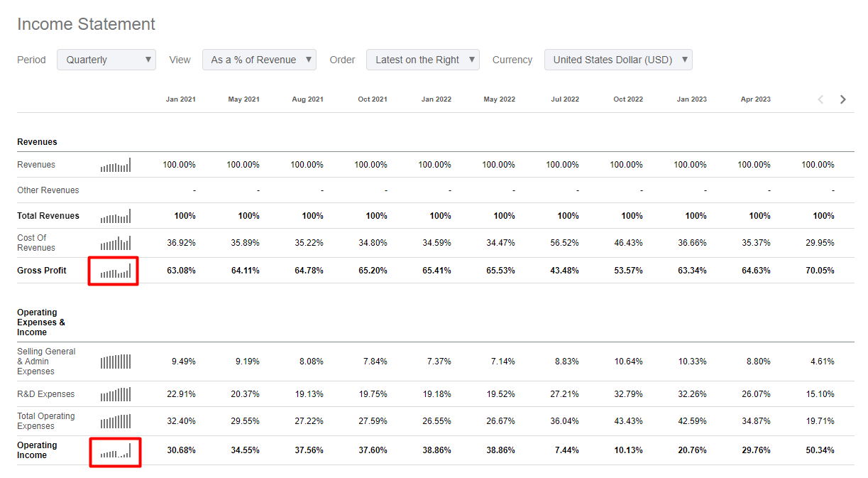
Task: Click the R&D Expenses row label
Action: pos(46,394)
